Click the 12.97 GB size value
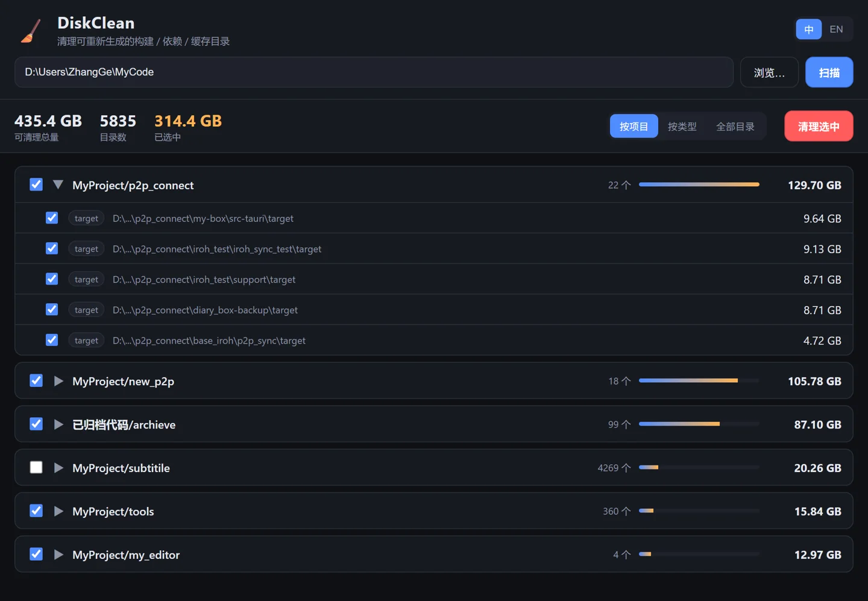868x601 pixels. click(x=817, y=555)
